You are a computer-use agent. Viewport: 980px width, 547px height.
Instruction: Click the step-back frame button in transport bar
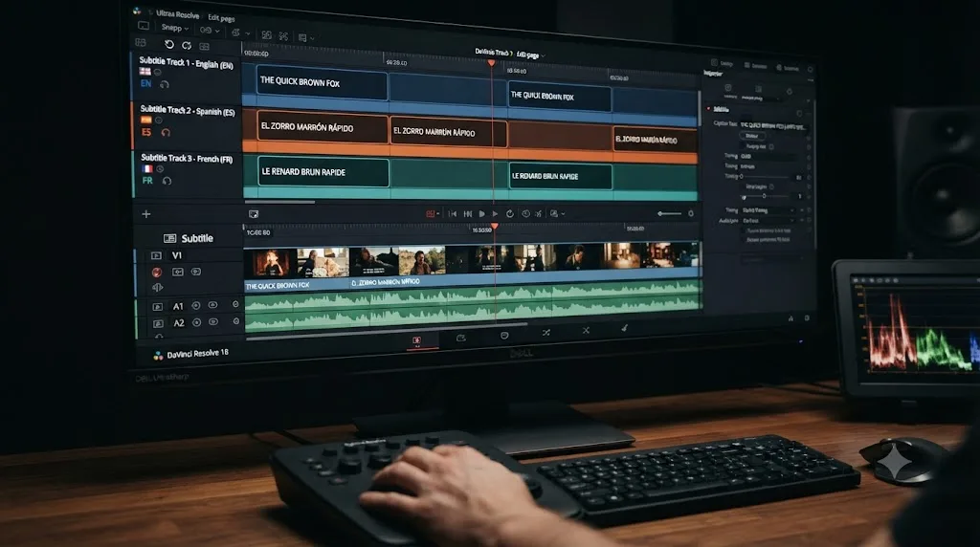(x=467, y=213)
